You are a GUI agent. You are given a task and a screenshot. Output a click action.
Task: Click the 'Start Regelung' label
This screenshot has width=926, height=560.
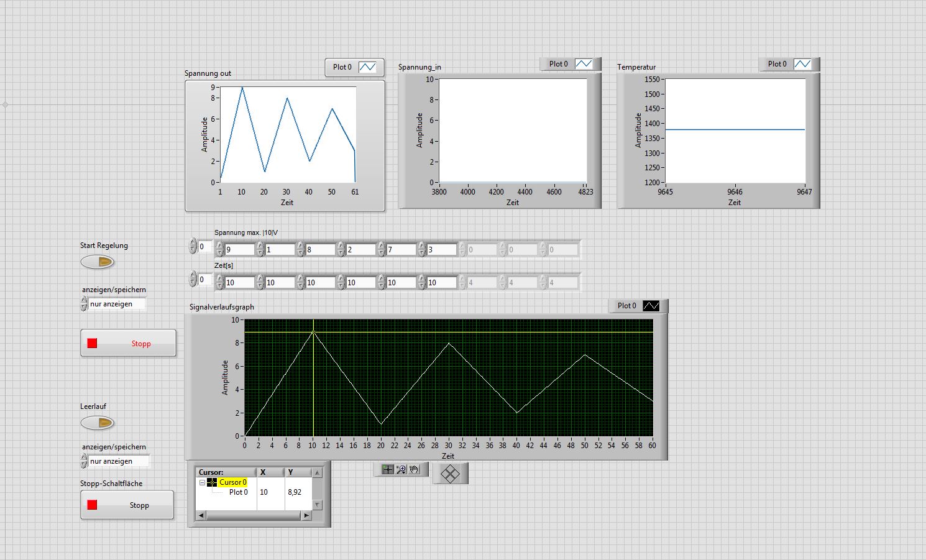tap(104, 246)
